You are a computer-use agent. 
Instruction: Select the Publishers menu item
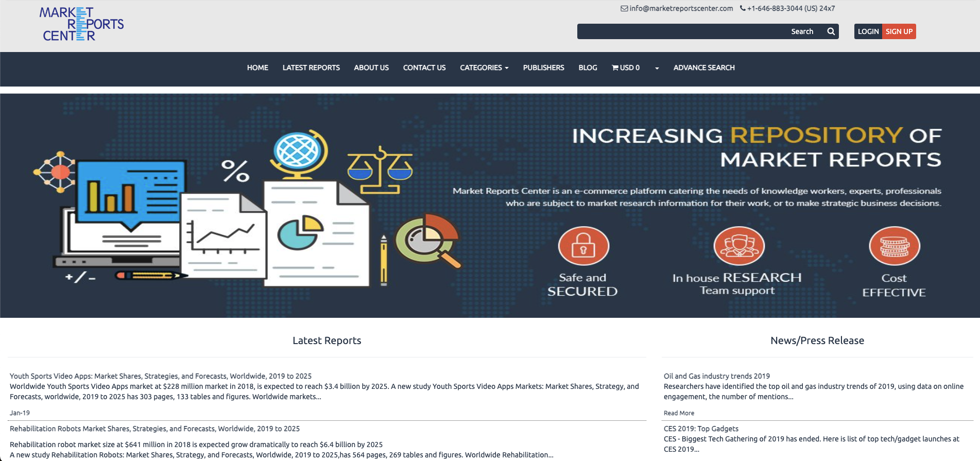point(543,67)
